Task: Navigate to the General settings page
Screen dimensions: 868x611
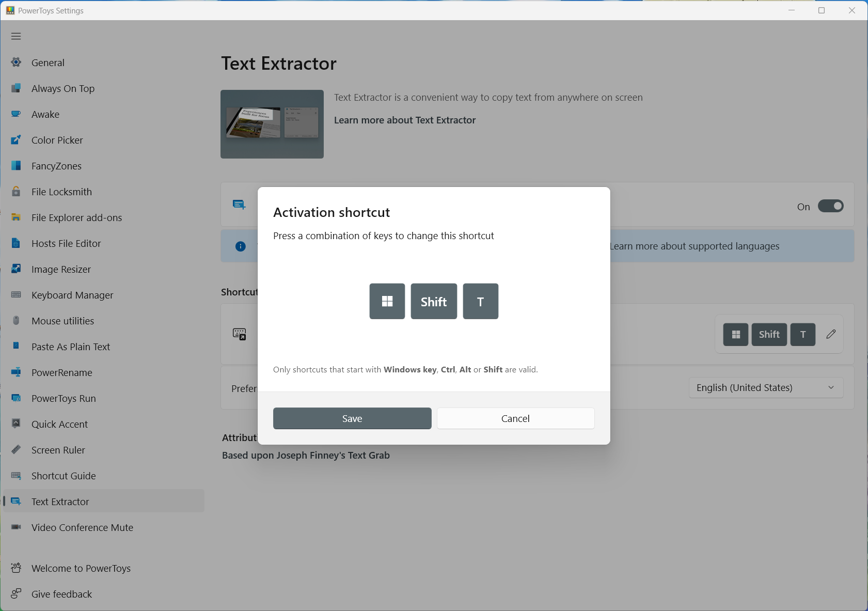Action: [48, 62]
